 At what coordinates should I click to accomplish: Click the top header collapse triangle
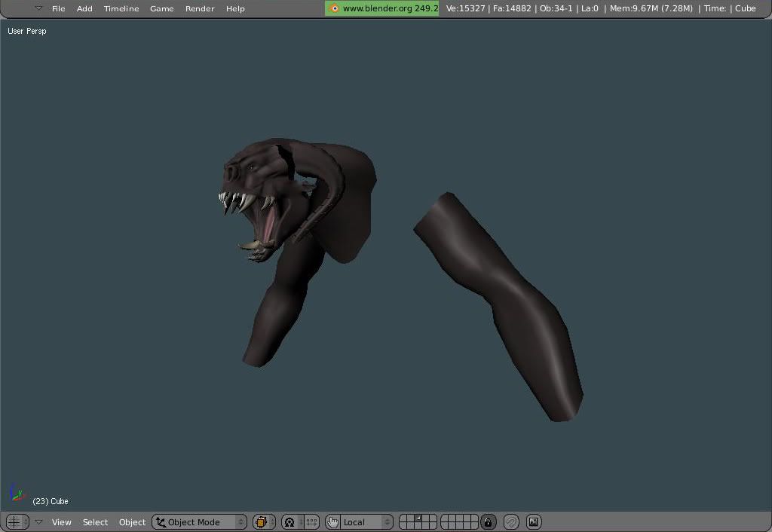pyautogui.click(x=38, y=8)
